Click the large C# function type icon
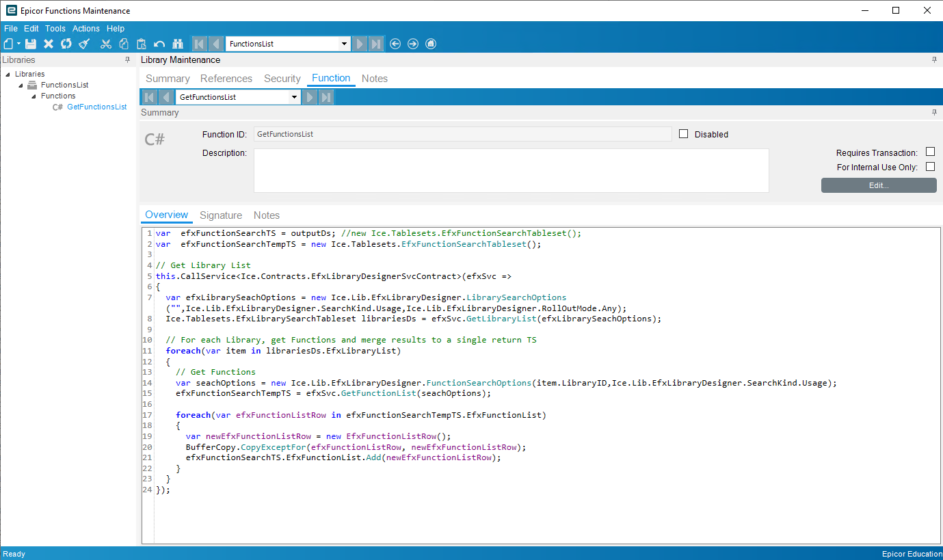This screenshot has height=560, width=943. (155, 139)
